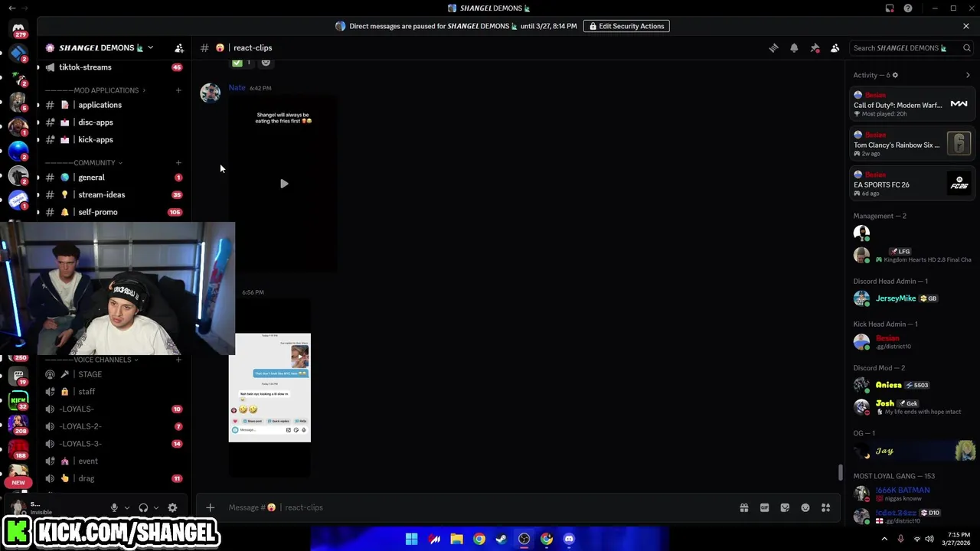Click Edit Security Actions button
This screenshot has width=980, height=551.
click(x=626, y=26)
